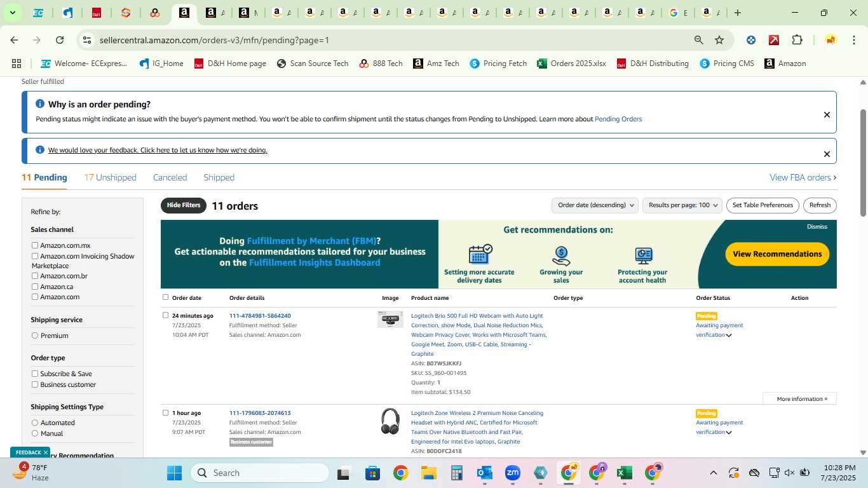Check the Amazon.com.br checkbox
This screenshot has height=488, width=868.
tap(35, 276)
